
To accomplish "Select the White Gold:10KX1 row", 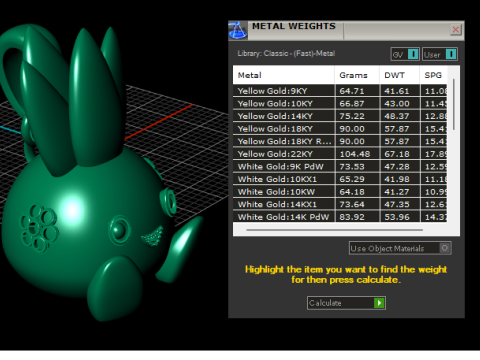I will (340, 179).
